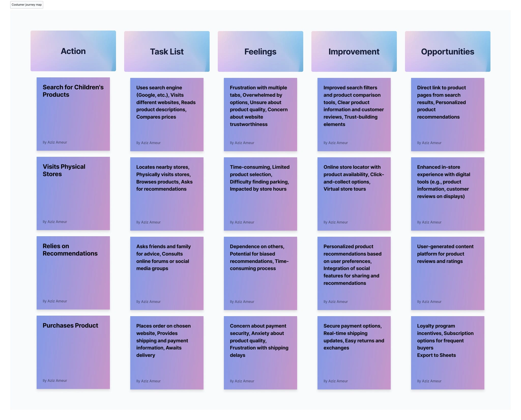Click the Task List column header card
The height and width of the screenshot is (420, 521).
coord(167,51)
